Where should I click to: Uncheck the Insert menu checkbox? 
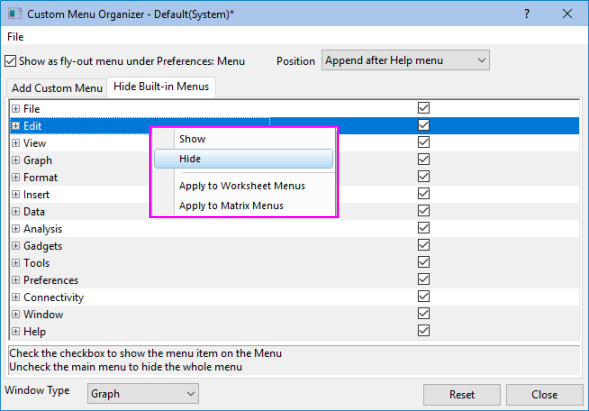[424, 193]
